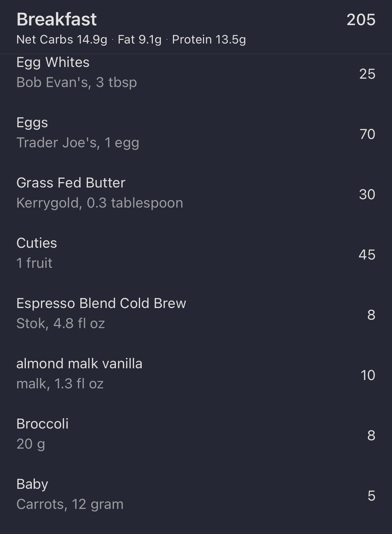Open the Egg Whites entry
Image resolution: width=392 pixels, height=534 pixels.
click(53, 62)
